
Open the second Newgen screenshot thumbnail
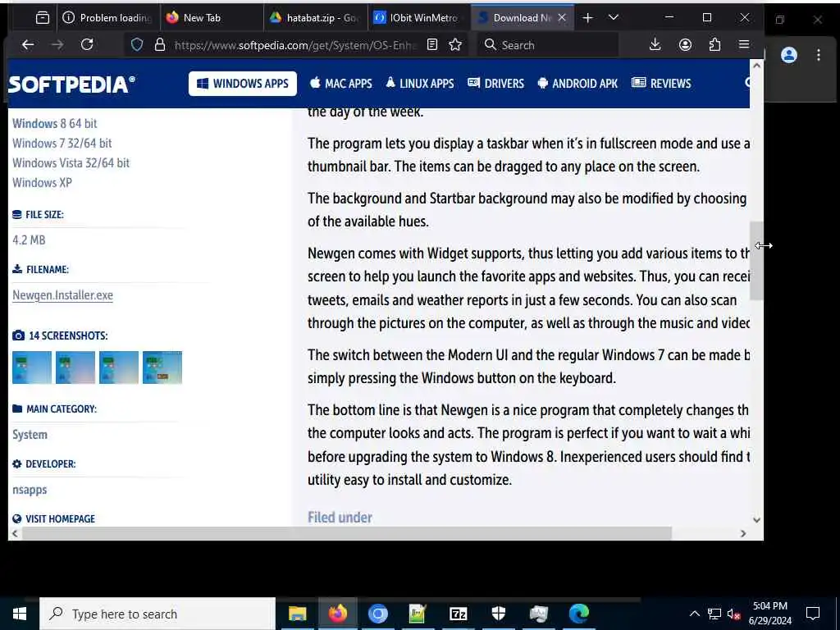[x=75, y=367]
